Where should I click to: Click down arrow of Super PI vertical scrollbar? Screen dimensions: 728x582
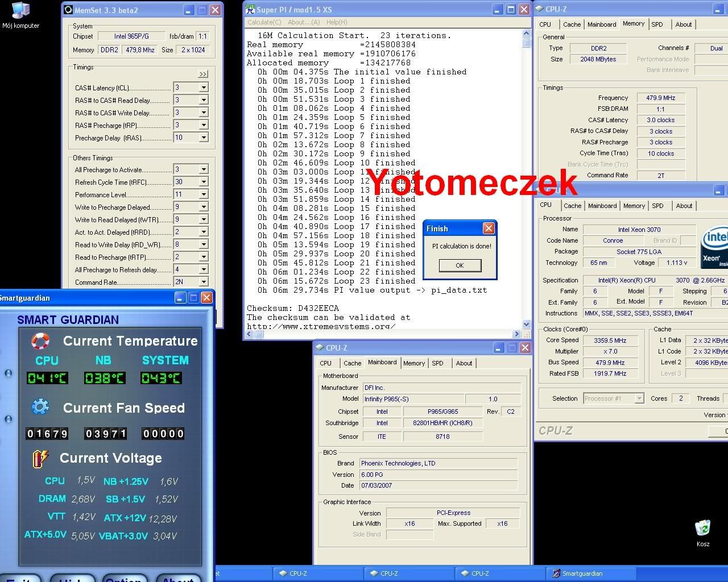[527, 324]
